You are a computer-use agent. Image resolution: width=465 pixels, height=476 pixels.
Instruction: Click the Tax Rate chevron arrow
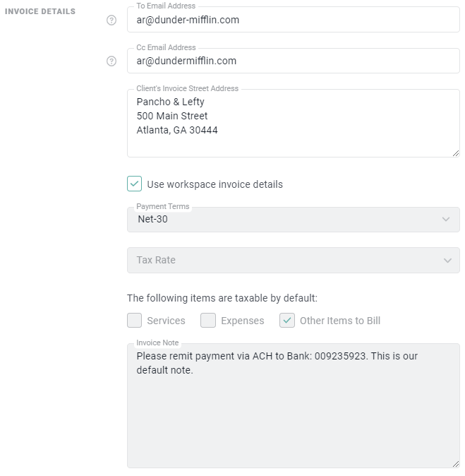(x=447, y=261)
